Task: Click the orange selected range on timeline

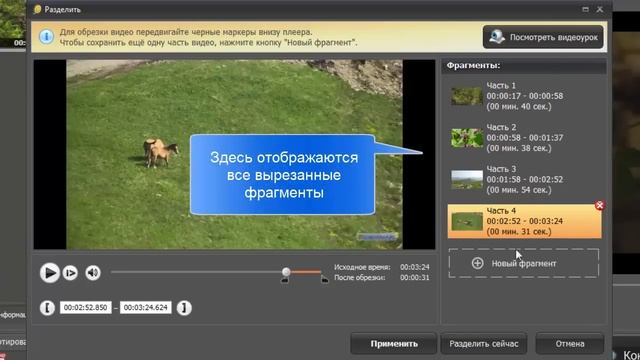Action: tap(306, 271)
